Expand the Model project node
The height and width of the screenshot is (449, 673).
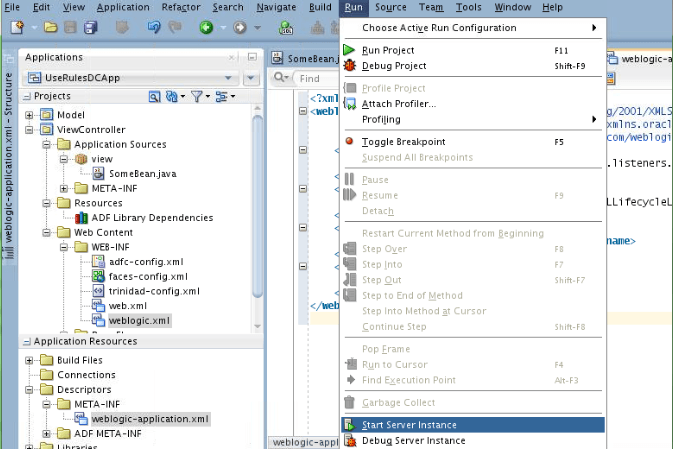pyautogui.click(x=29, y=115)
